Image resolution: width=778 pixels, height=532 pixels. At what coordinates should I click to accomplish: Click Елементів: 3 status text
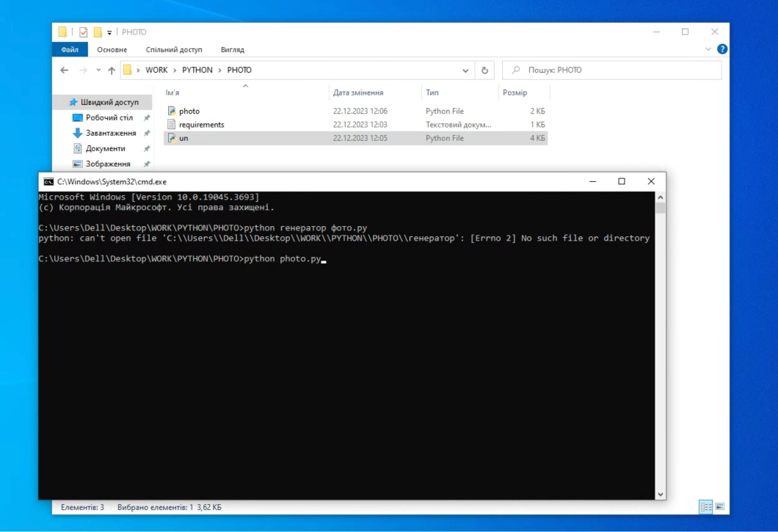[82, 507]
